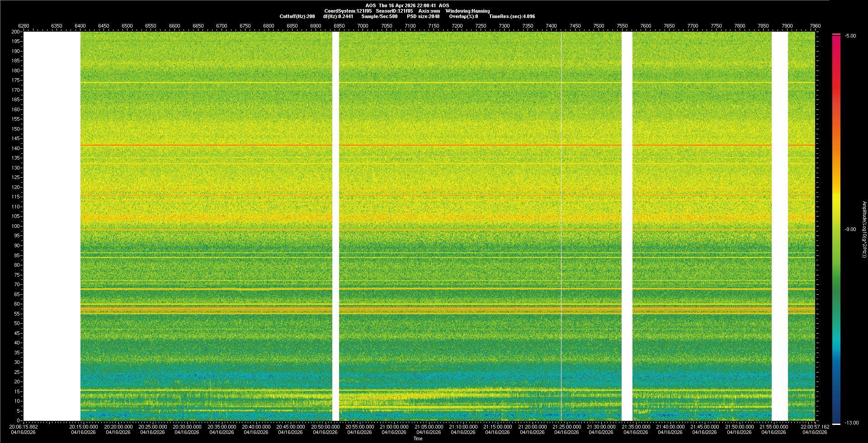Click the Sample/Sec:500 parameter label
This screenshot has width=868, height=443.
[379, 16]
